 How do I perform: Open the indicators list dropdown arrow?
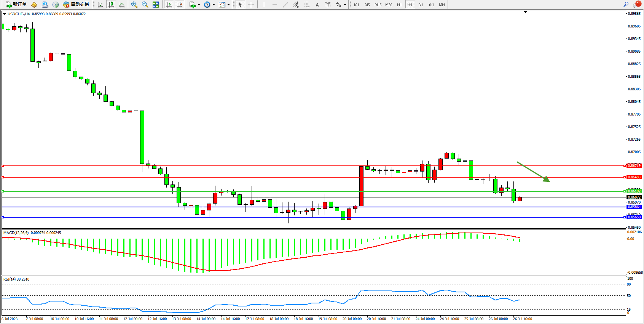point(199,5)
